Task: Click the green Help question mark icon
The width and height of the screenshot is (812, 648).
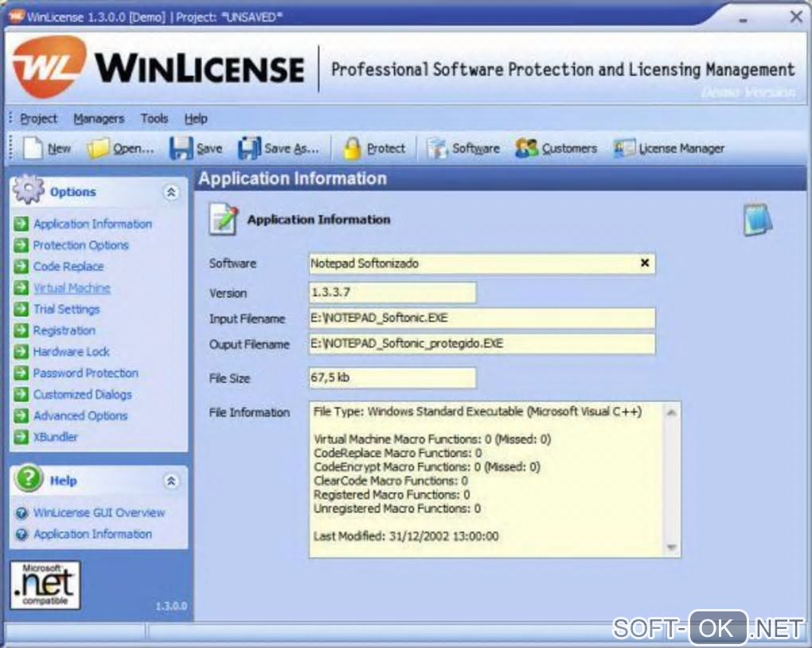Action: pyautogui.click(x=29, y=478)
